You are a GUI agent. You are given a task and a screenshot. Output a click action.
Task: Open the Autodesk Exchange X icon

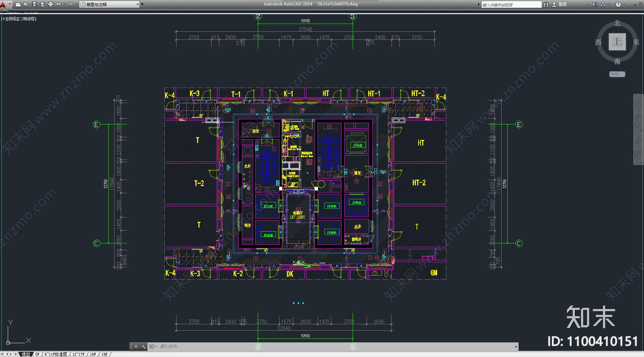tap(595, 4)
